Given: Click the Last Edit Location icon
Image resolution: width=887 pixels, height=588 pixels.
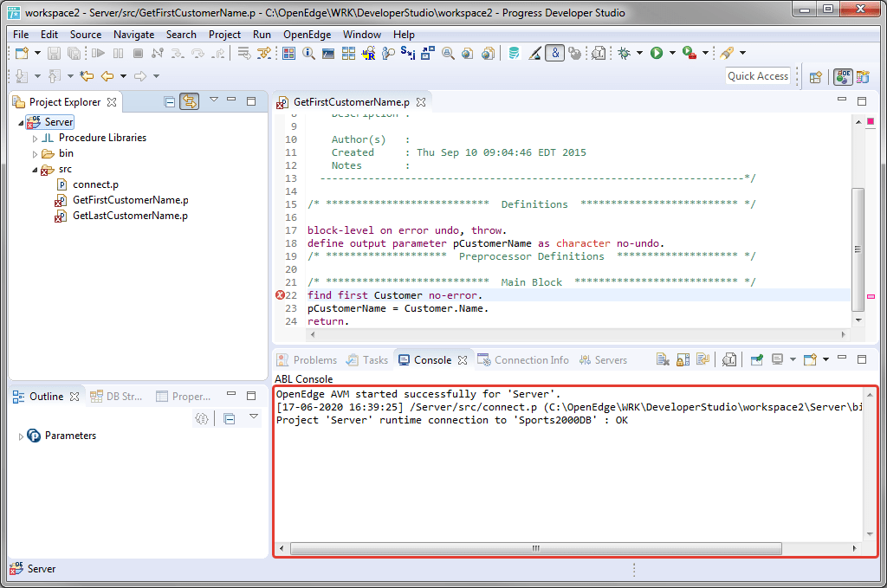Looking at the screenshot, I should click(x=87, y=75).
